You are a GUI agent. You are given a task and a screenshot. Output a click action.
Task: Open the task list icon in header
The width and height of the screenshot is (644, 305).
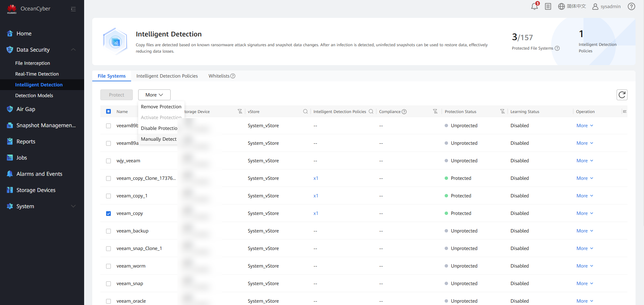point(548,6)
